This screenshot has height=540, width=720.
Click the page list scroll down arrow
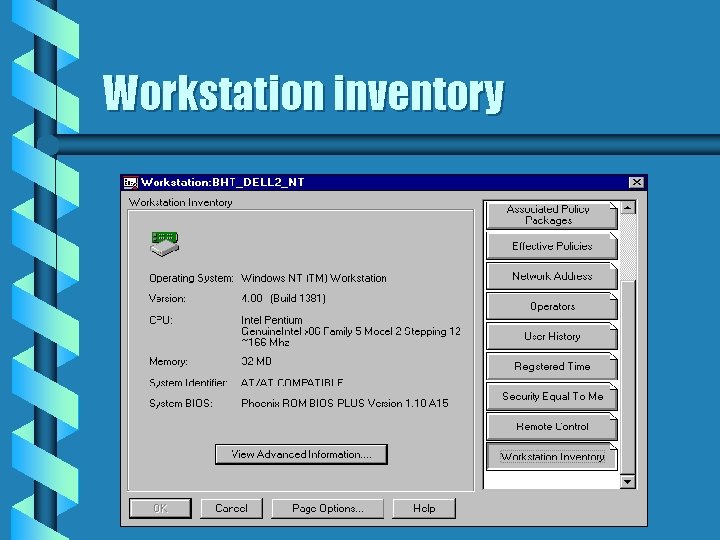(628, 482)
